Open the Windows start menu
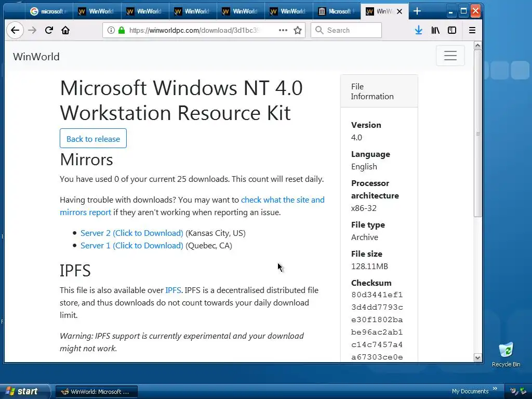Screen dimensions: 532x399 pyautogui.click(x=24, y=391)
